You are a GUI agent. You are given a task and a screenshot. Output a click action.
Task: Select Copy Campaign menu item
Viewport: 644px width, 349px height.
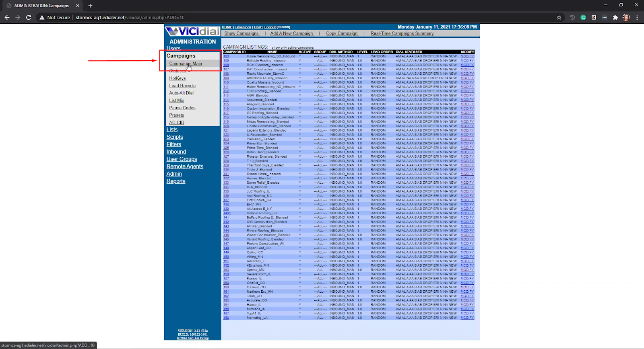pyautogui.click(x=342, y=33)
